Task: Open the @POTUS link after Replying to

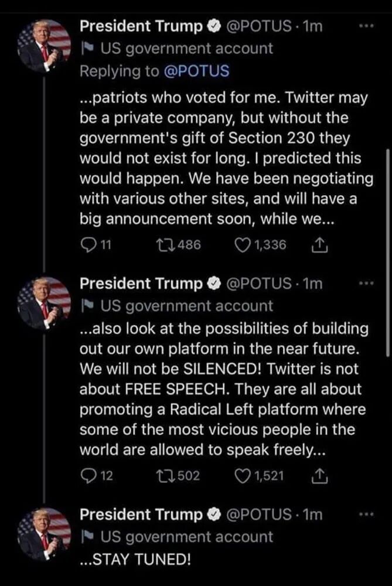Action: [x=196, y=71]
